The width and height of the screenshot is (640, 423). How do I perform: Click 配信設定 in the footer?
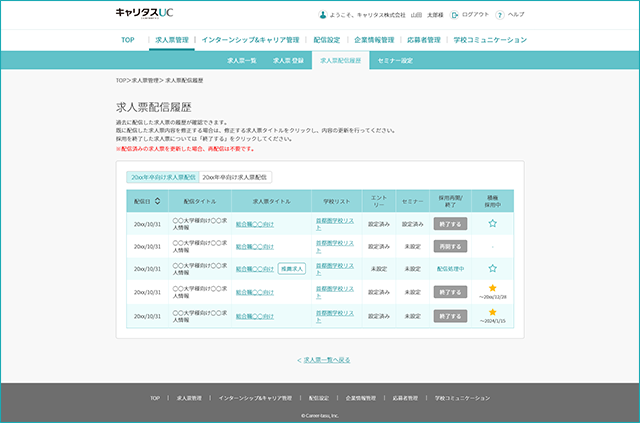point(319,398)
